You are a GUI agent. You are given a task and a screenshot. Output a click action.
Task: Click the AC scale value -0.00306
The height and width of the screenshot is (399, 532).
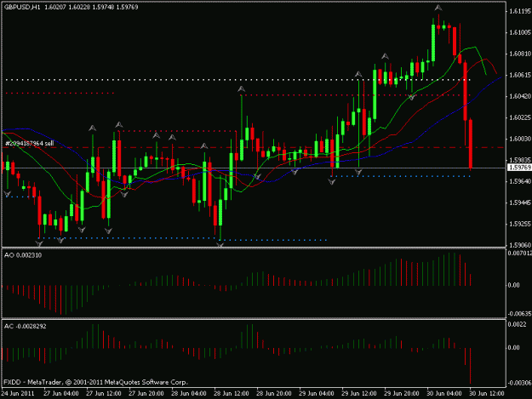point(519,383)
